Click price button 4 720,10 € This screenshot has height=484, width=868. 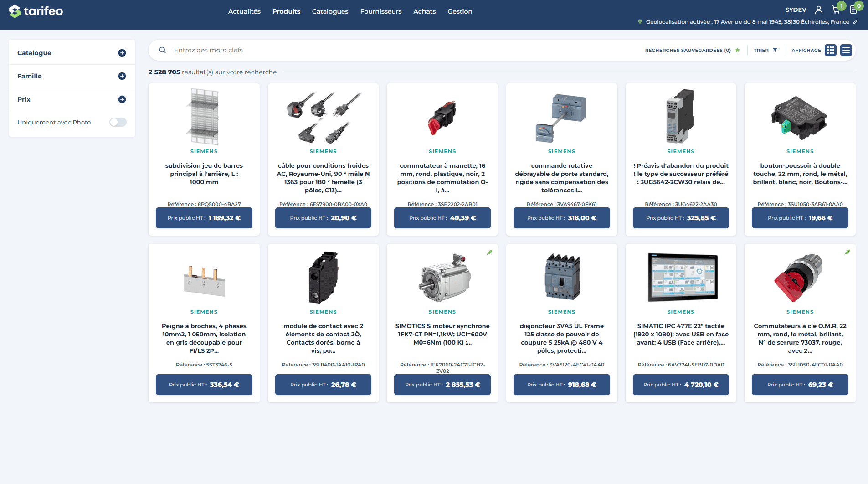[x=681, y=385]
